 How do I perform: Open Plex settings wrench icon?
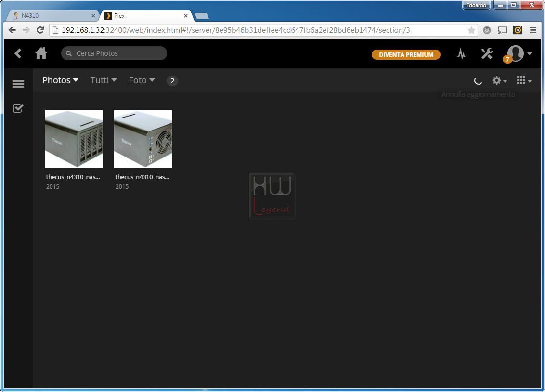click(487, 53)
